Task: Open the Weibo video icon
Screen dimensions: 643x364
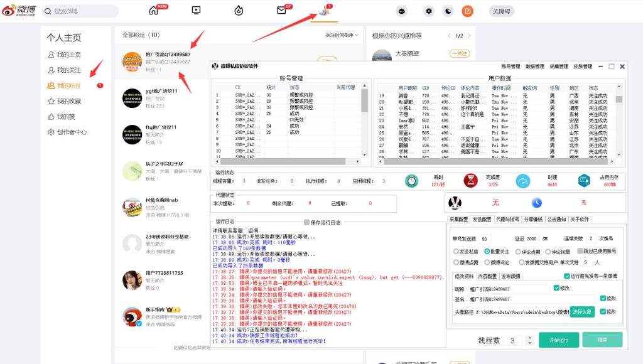Action: tap(196, 11)
